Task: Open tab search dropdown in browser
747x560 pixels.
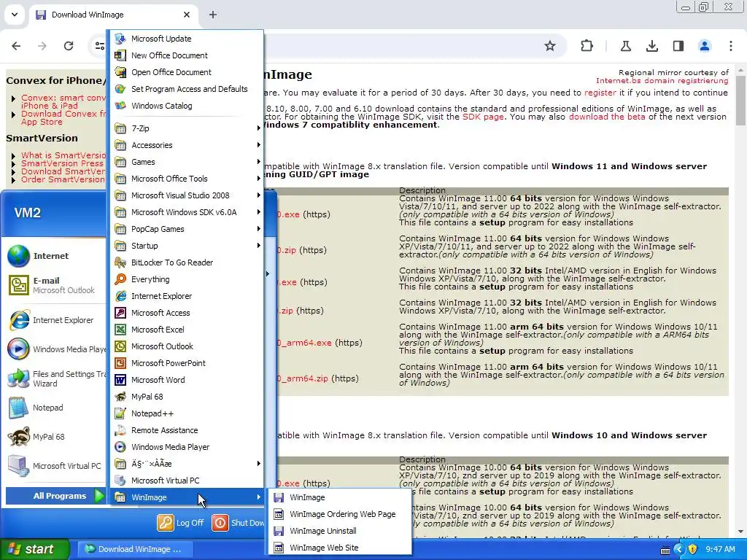Action: coord(15,15)
